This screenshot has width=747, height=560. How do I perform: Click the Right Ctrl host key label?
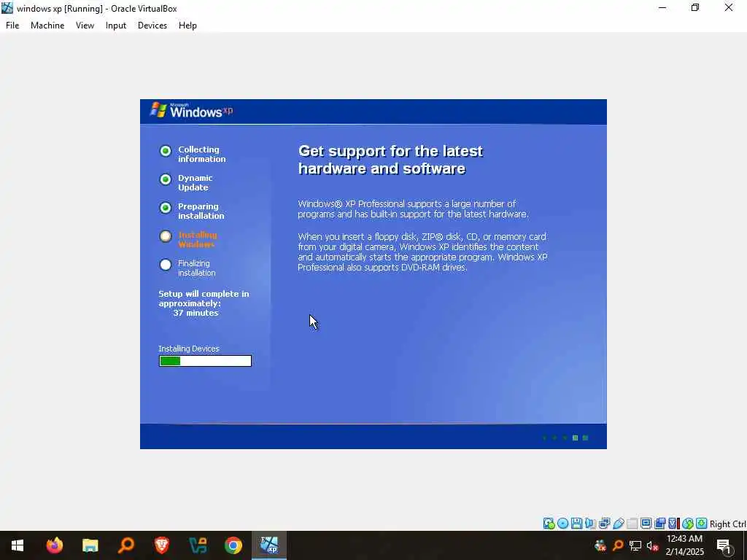[728, 524]
